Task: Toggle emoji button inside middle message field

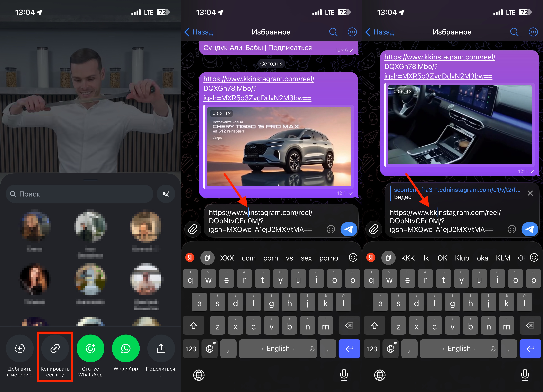Action: (331, 229)
